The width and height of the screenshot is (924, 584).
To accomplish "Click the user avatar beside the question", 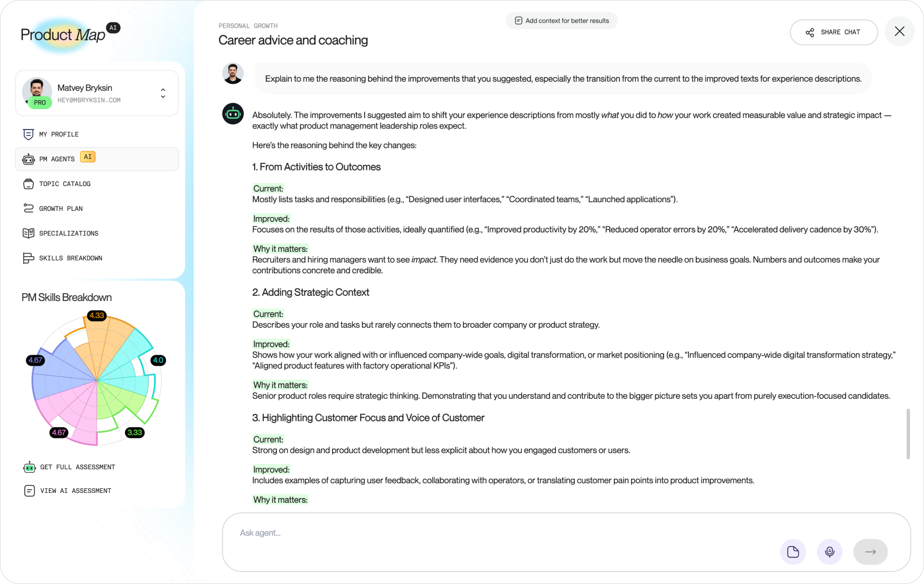I will pos(233,74).
